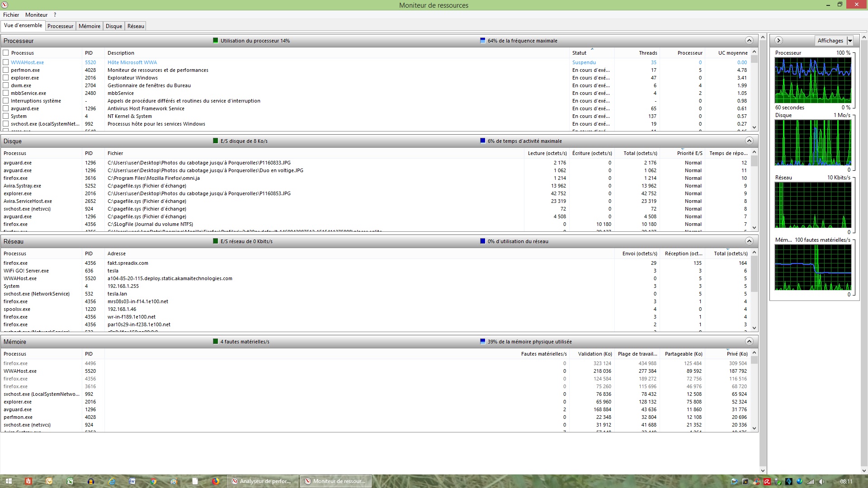
Task: Collapse the graphs pane with arrow button
Action: click(778, 41)
